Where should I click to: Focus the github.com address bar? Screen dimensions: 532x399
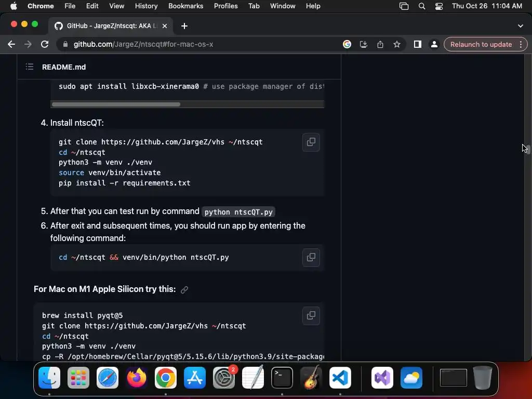[204, 44]
